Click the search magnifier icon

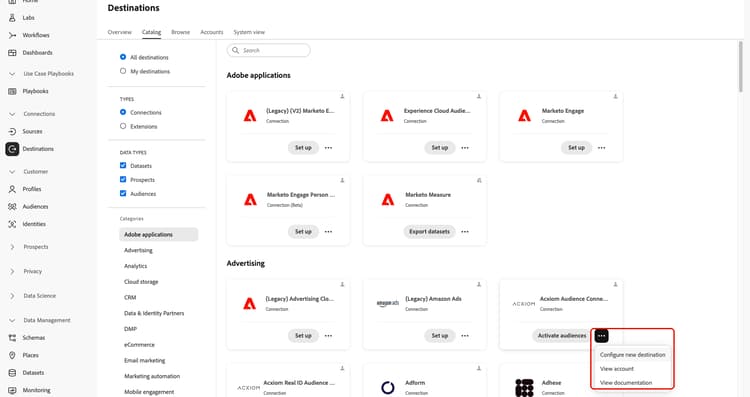235,50
